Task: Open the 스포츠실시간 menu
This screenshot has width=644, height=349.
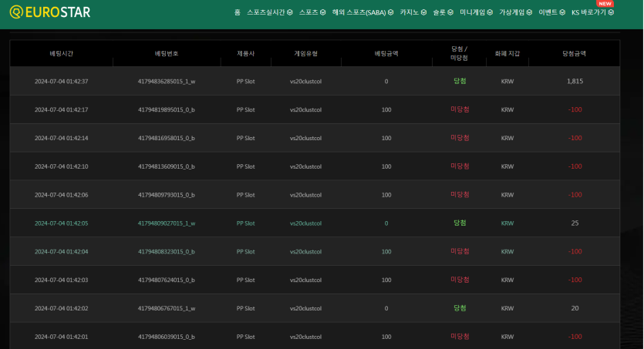Action: pos(266,12)
